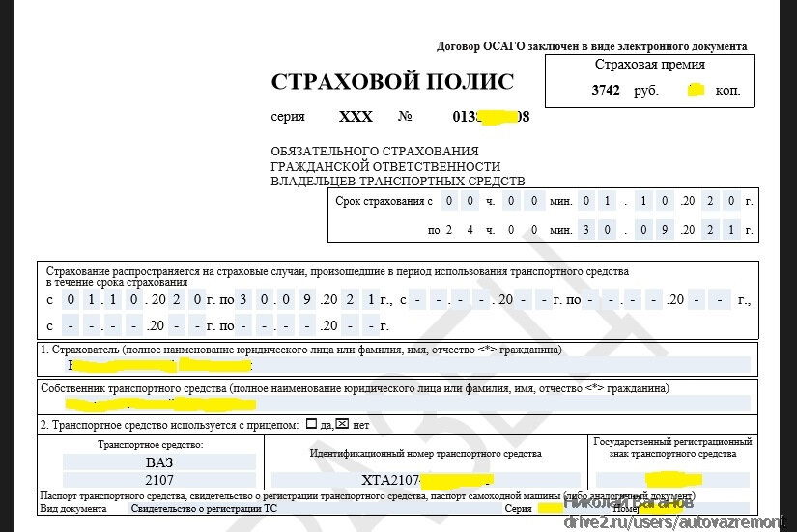The height and width of the screenshot is (532, 797).
Task: Click the 'Собственник транспортного средства' field label
Action: coord(355,389)
